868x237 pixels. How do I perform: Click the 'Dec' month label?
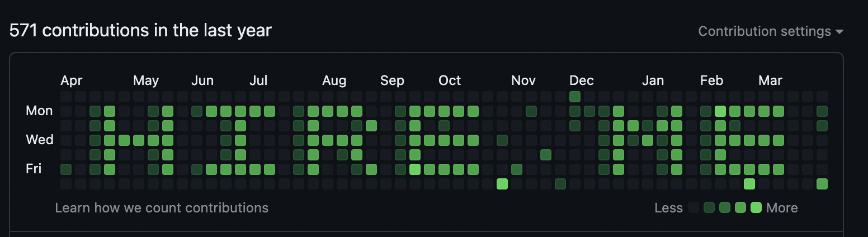[582, 80]
